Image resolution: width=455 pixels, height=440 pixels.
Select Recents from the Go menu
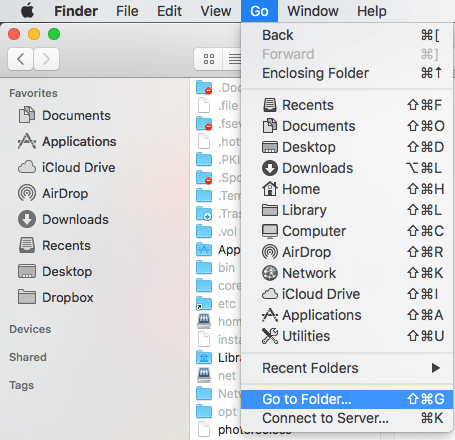click(347, 105)
